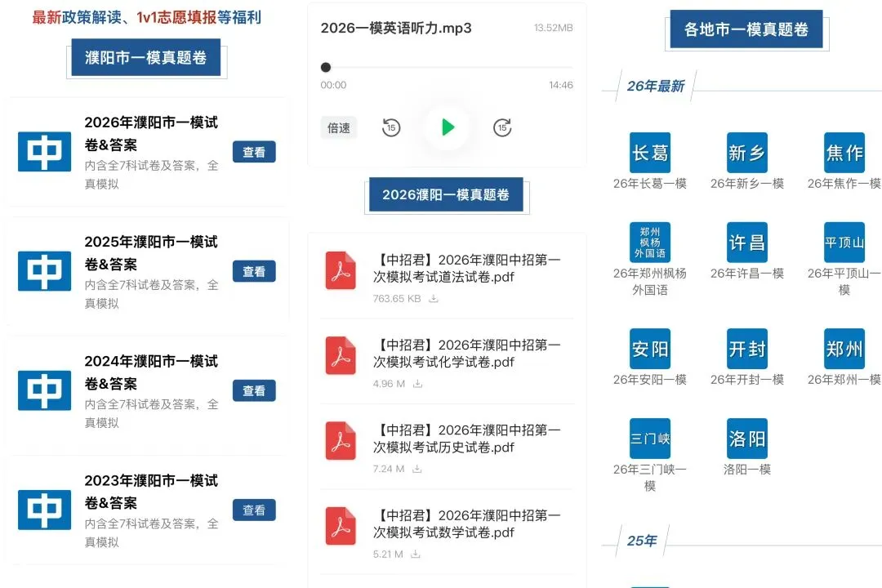882x588 pixels.
Task: Download the 化学试卷 4.96 M file
Action: [x=417, y=384]
